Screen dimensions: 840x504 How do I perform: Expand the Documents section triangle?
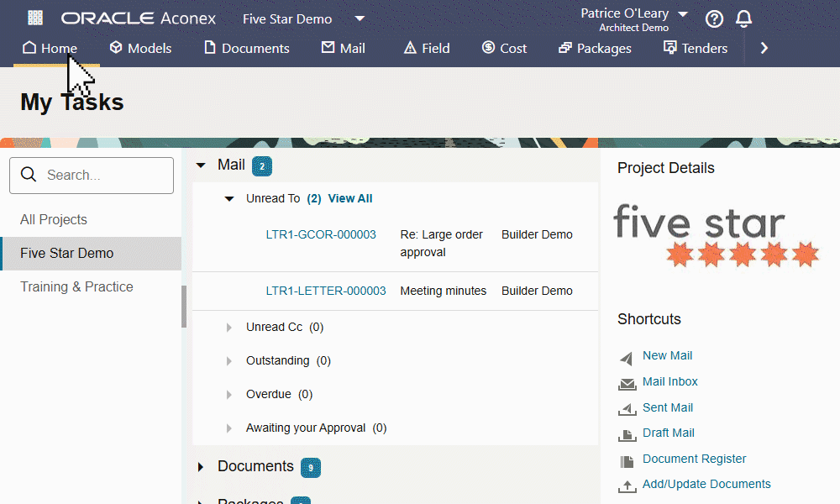[201, 467]
